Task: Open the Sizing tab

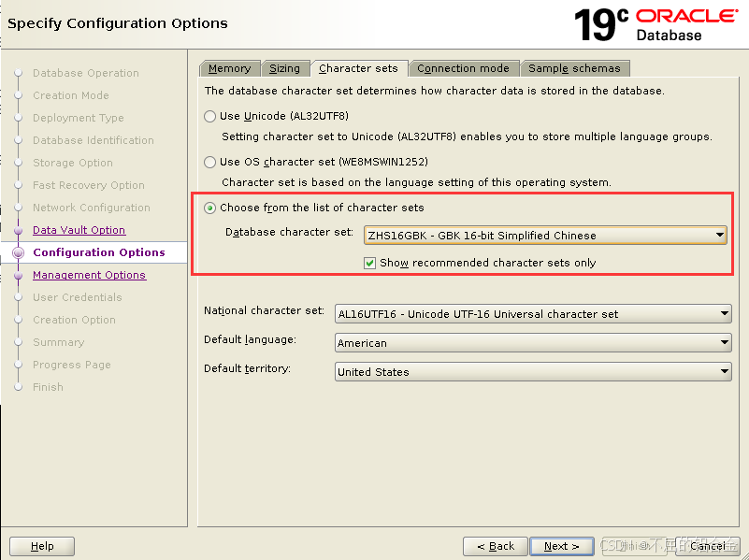Action: [284, 68]
